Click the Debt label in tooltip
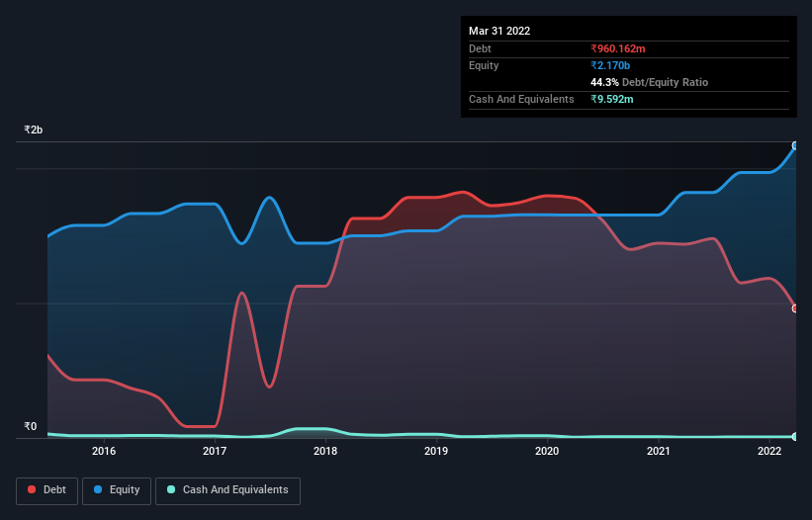Viewport: 812px width, 520px height. [x=480, y=48]
